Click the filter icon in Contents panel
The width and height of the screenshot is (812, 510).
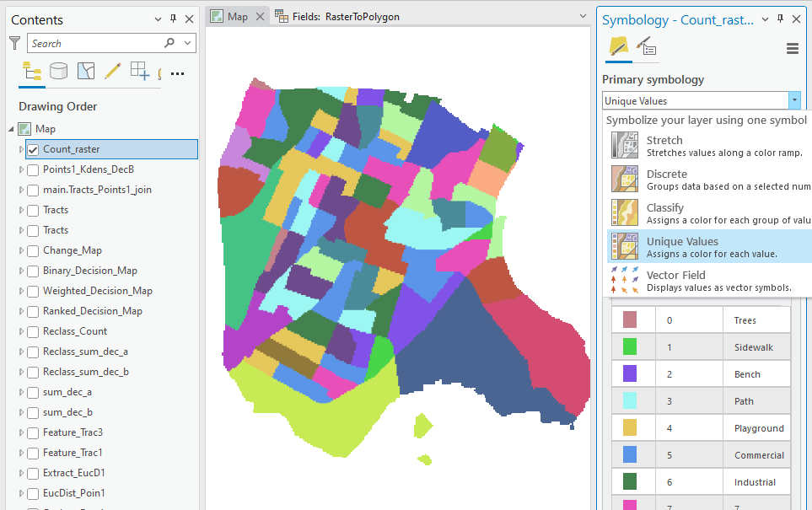(13, 43)
